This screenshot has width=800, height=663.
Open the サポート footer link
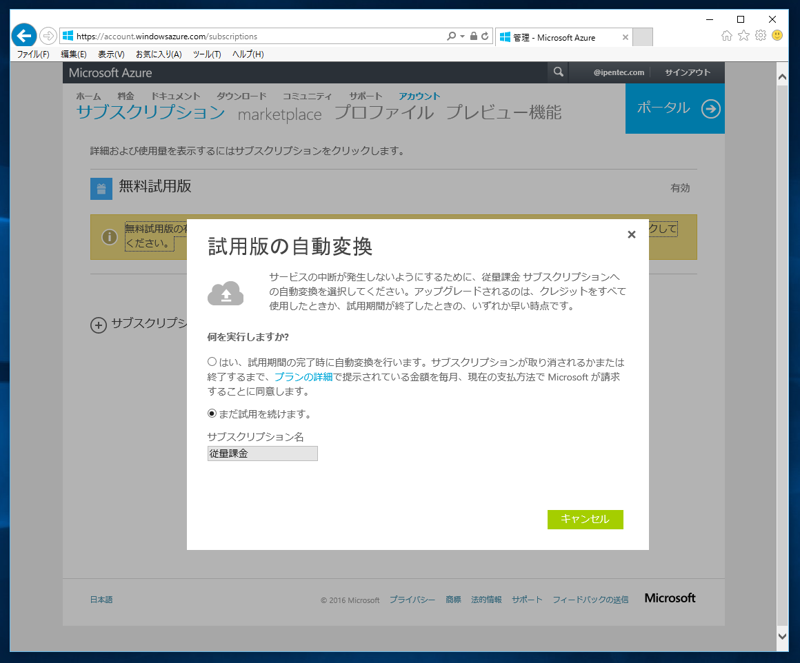coord(527,599)
